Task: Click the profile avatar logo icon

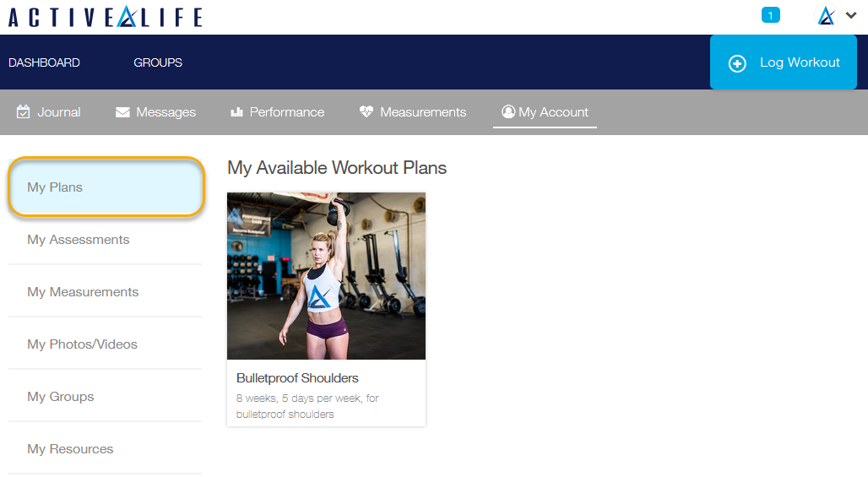Action: (x=826, y=15)
